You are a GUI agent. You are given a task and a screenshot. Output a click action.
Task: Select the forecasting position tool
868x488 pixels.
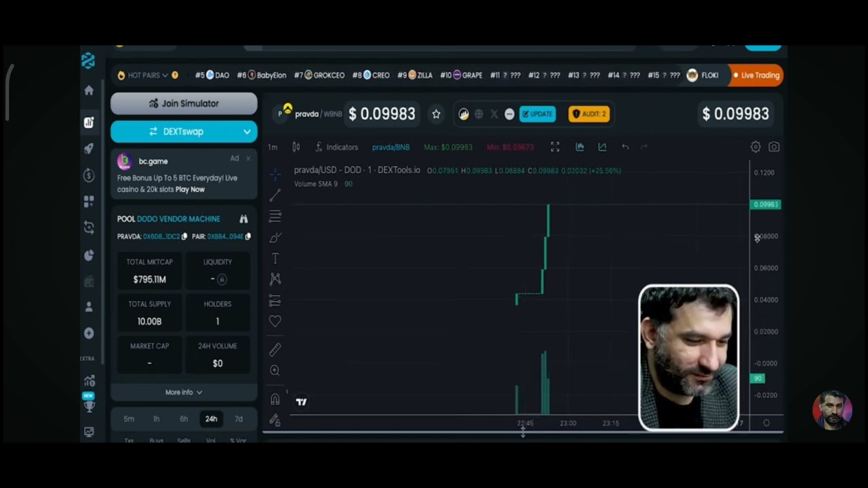[x=275, y=300]
